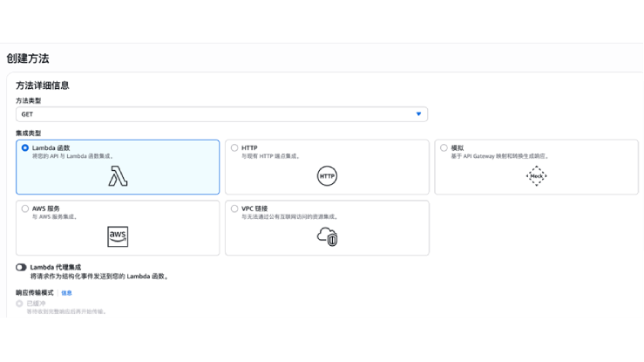Click the Mock integration diamond icon
644x362 pixels.
tap(536, 176)
